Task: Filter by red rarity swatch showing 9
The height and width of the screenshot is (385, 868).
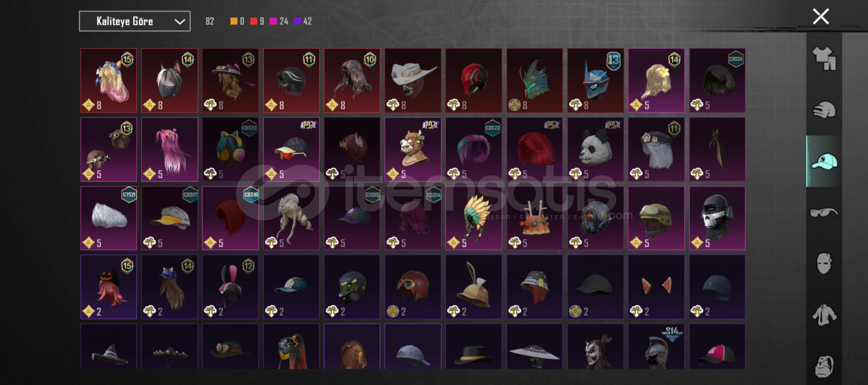Action: click(x=257, y=21)
